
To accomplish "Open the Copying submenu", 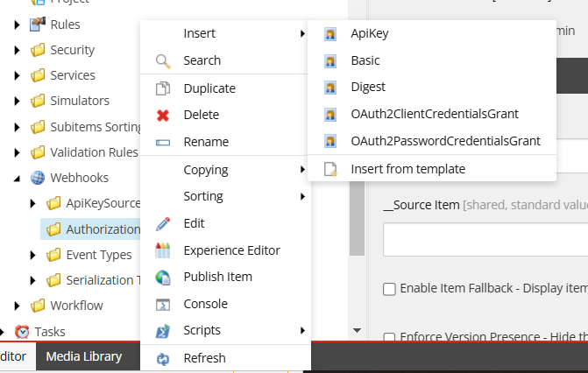I will [x=223, y=170].
